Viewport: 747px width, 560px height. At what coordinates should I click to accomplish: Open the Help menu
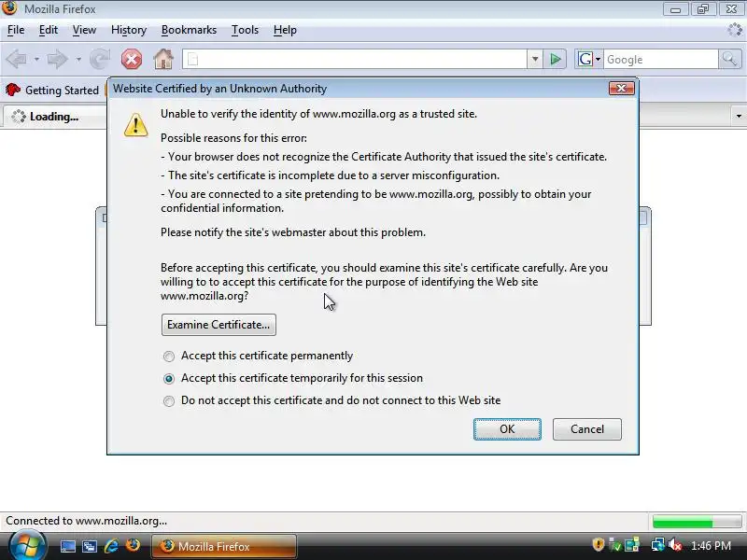click(x=285, y=30)
